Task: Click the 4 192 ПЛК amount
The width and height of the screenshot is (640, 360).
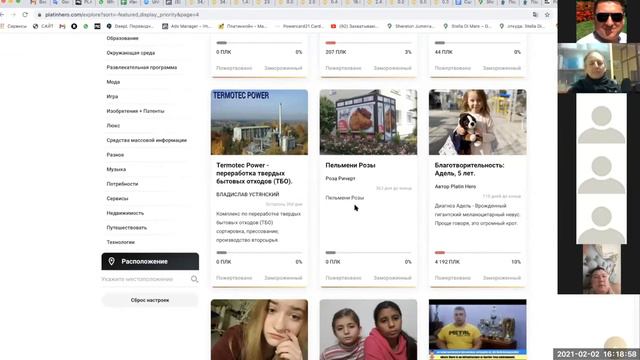Action: (x=447, y=262)
